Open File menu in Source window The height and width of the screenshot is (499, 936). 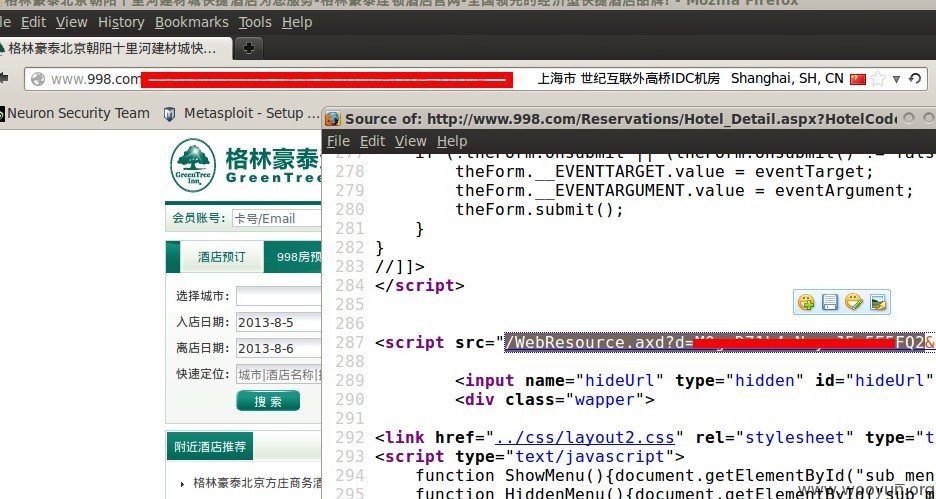point(338,141)
